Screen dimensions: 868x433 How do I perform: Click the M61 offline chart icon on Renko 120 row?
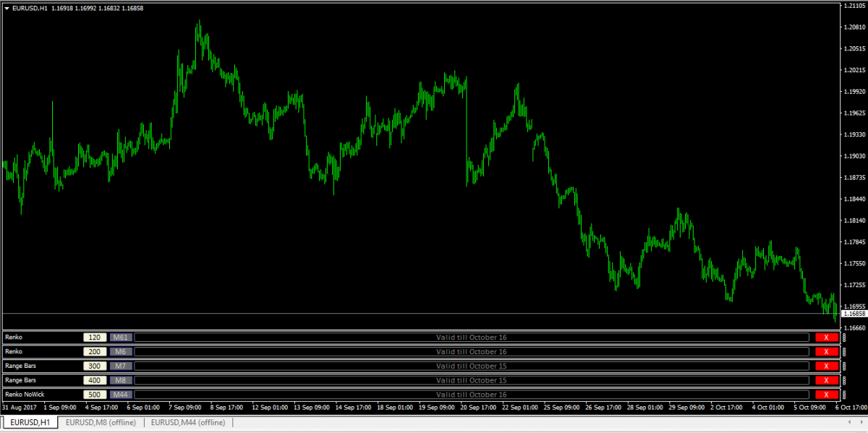(119, 337)
